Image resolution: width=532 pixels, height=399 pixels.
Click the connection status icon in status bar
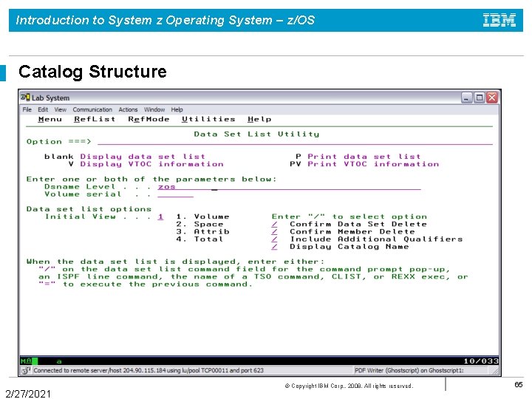26,370
